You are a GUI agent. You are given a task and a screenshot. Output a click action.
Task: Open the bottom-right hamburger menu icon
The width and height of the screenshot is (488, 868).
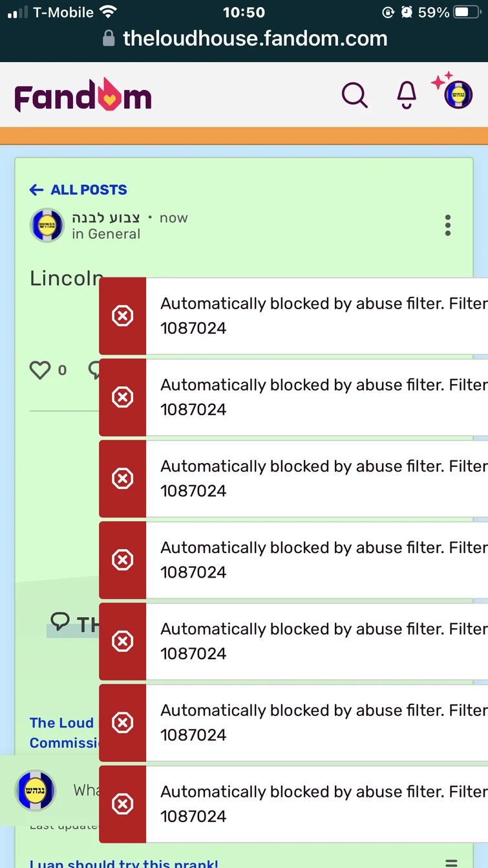(451, 863)
